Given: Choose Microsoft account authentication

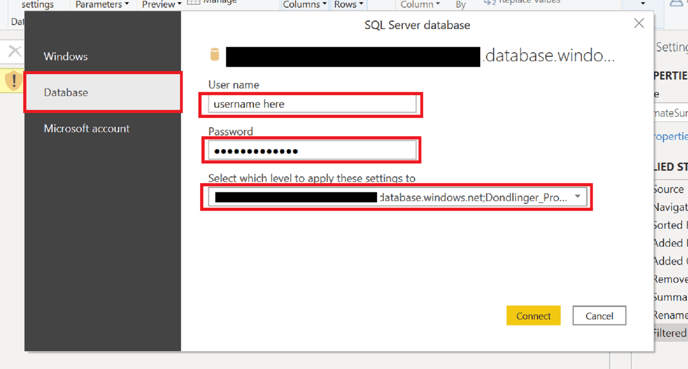Looking at the screenshot, I should (x=86, y=129).
